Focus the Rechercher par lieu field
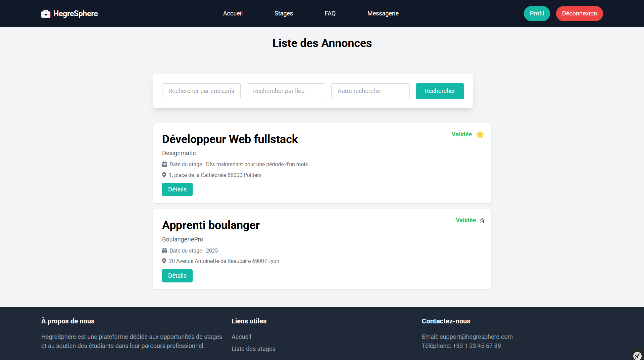The height and width of the screenshot is (360, 644). 286,91
